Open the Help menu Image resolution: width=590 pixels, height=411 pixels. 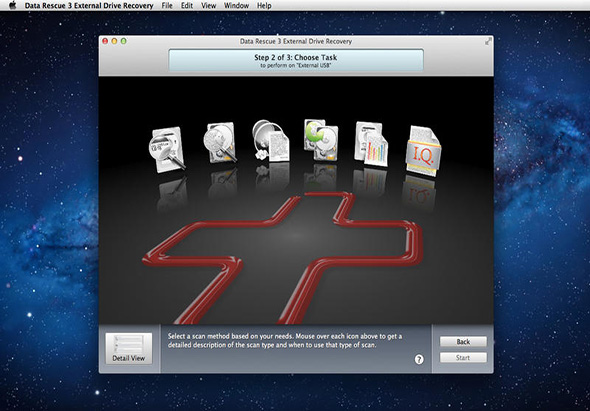click(264, 5)
